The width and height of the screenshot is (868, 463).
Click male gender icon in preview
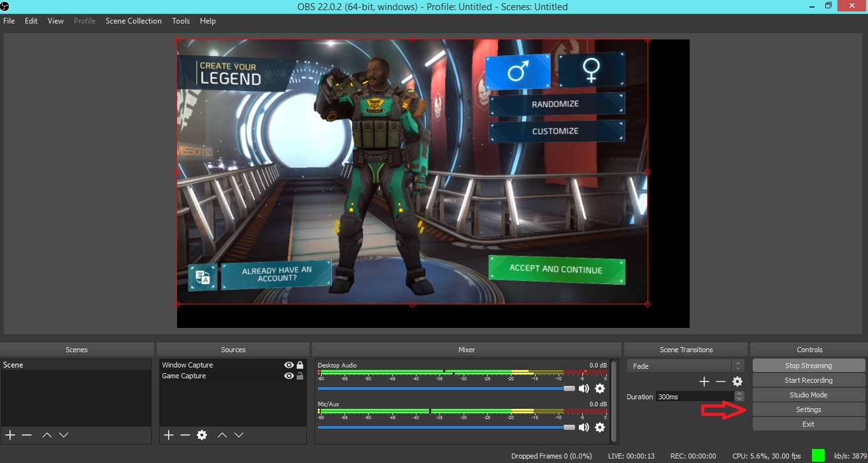tap(518, 71)
